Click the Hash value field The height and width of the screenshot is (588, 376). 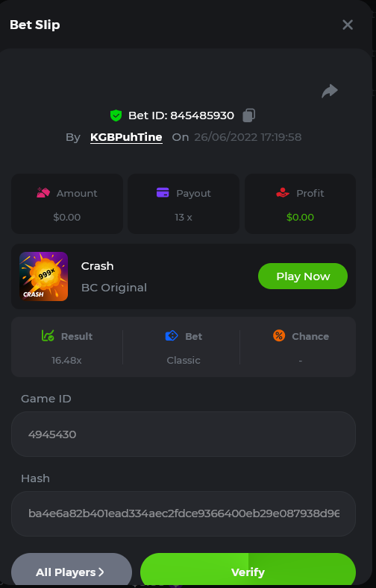184,513
